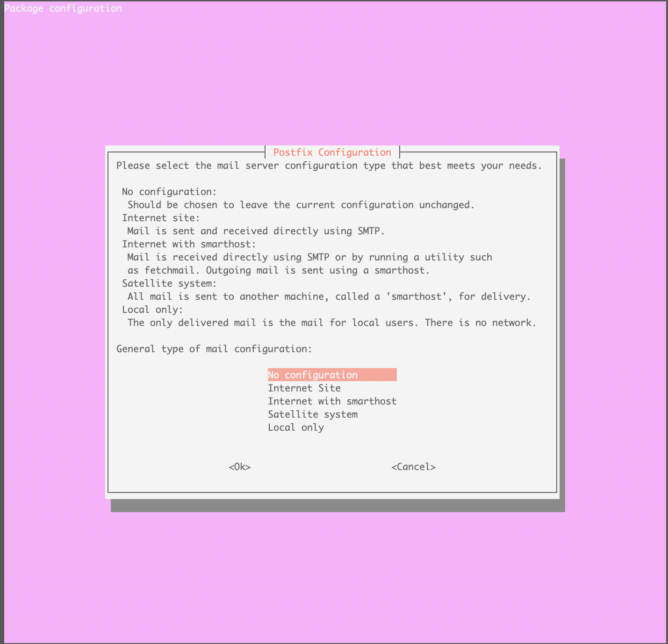Click the 'Local only:' description heading
This screenshot has width=668, height=644.
153,310
